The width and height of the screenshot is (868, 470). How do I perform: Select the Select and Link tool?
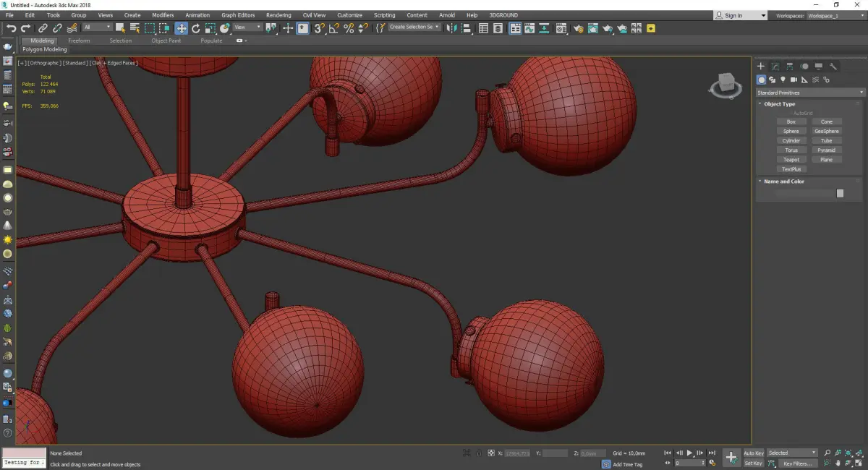[43, 28]
